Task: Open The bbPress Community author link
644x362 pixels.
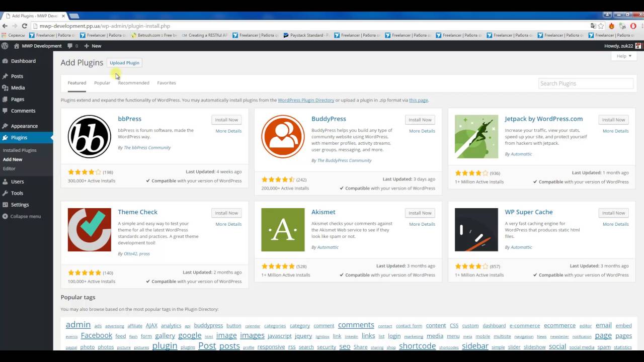Action: 147,148
